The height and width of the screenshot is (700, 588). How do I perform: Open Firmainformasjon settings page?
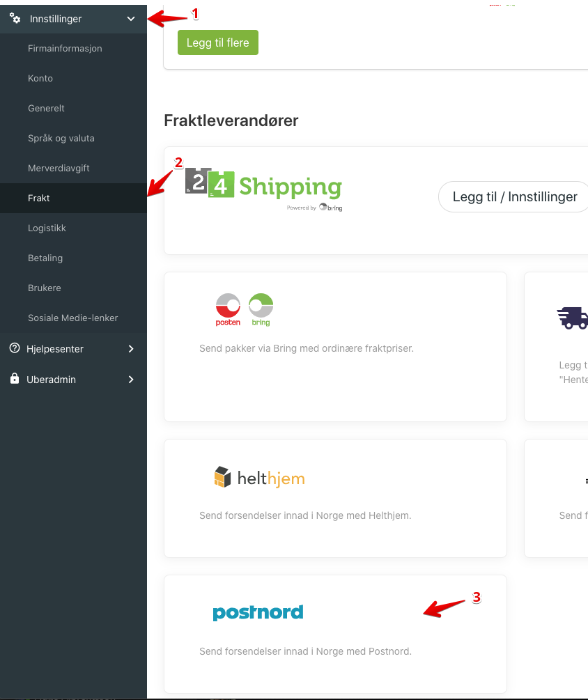point(65,48)
